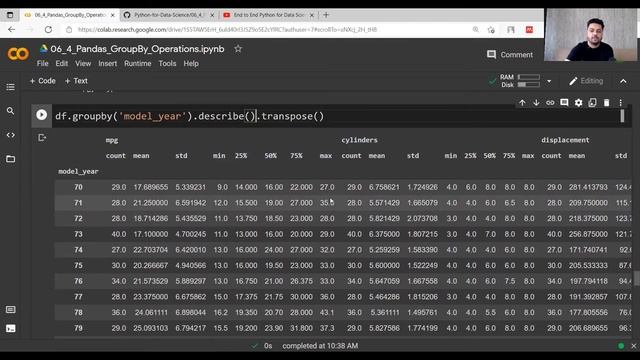Image resolution: width=640 pixels, height=360 pixels.
Task: Open the code snippets panel
Action: (11, 135)
